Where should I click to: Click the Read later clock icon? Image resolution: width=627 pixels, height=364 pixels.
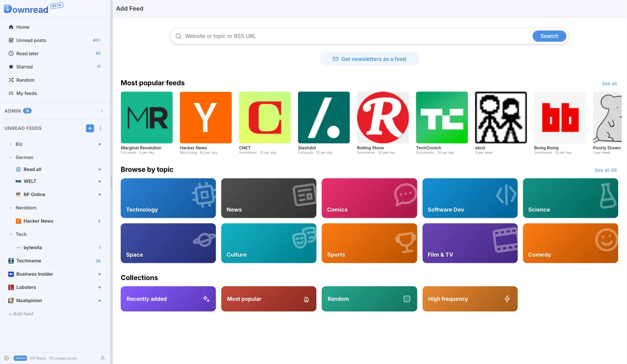coord(11,53)
